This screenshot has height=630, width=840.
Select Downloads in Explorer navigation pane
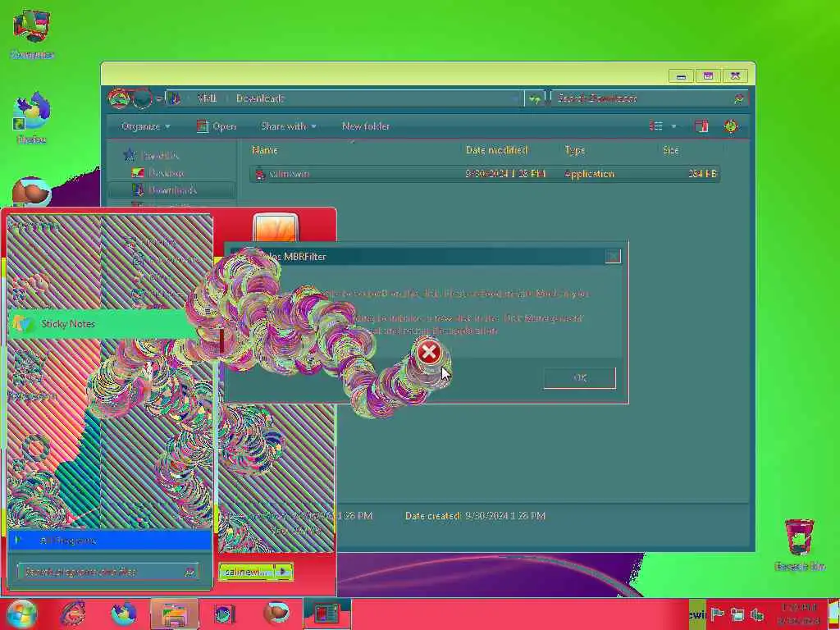tap(171, 189)
